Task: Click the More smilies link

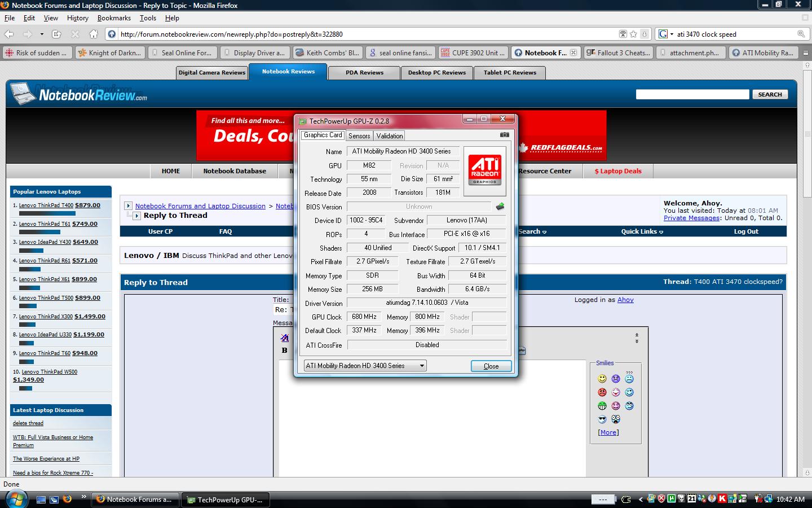Action: pyautogui.click(x=608, y=432)
